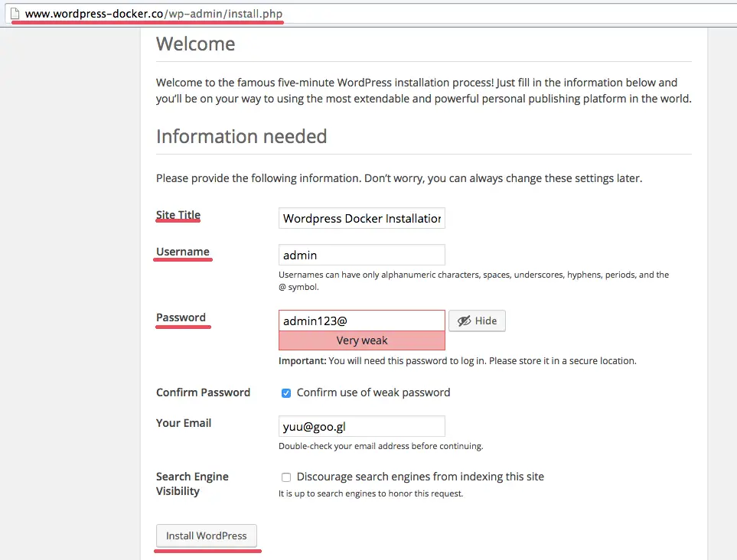Click the Username label
This screenshot has height=560, width=737.
(183, 252)
